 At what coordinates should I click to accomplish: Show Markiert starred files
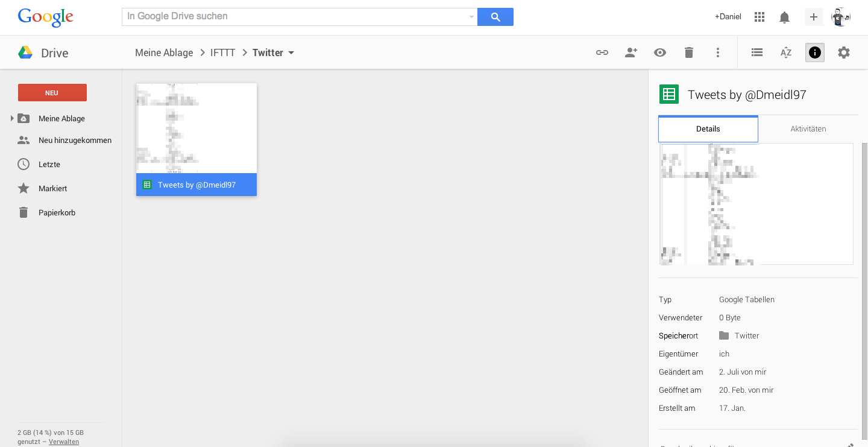(52, 188)
